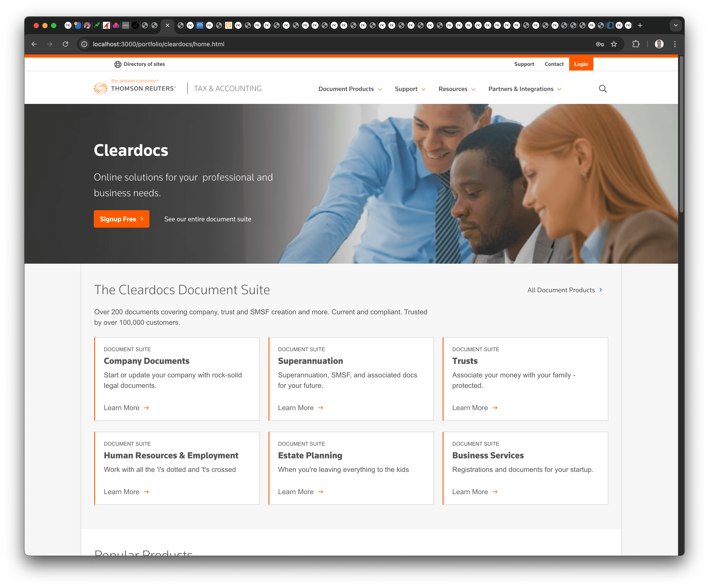This screenshot has height=588, width=709.
Task: Open the Contact link
Action: 554,64
